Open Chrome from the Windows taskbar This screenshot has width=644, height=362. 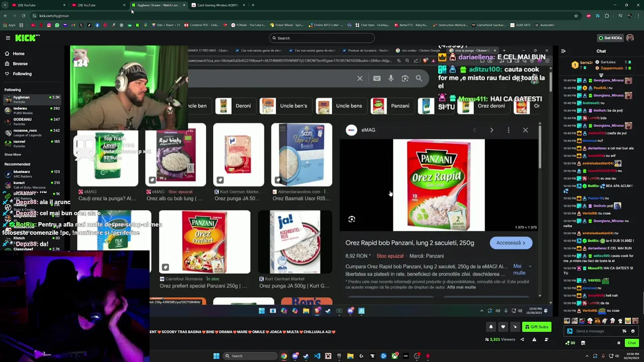pos(284,356)
